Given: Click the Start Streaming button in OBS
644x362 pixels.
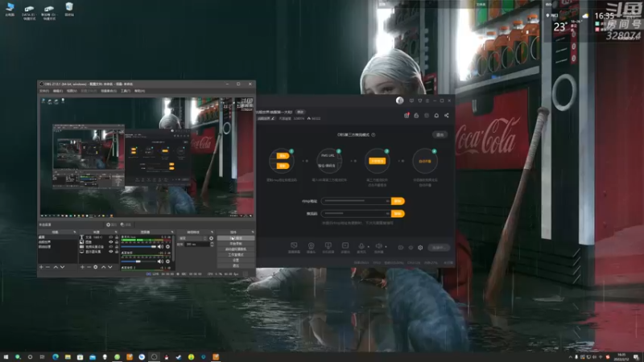Looking at the screenshot, I should (236, 238).
